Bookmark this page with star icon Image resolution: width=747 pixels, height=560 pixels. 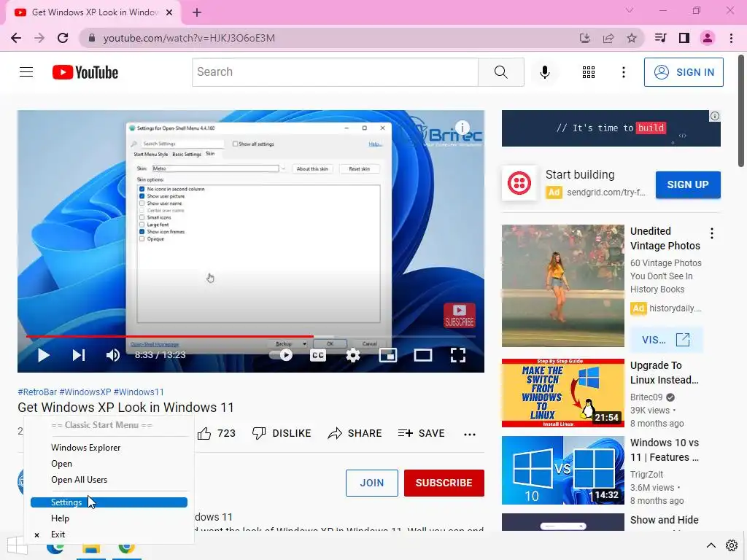[632, 38]
